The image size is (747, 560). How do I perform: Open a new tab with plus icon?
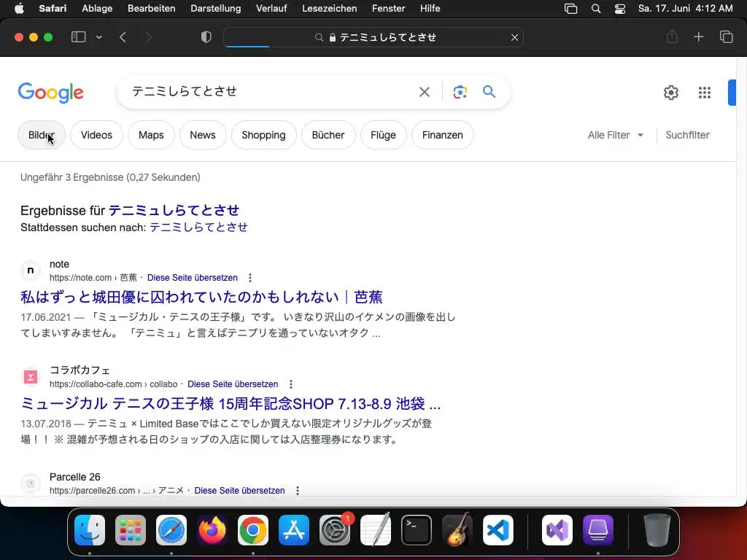pos(698,36)
